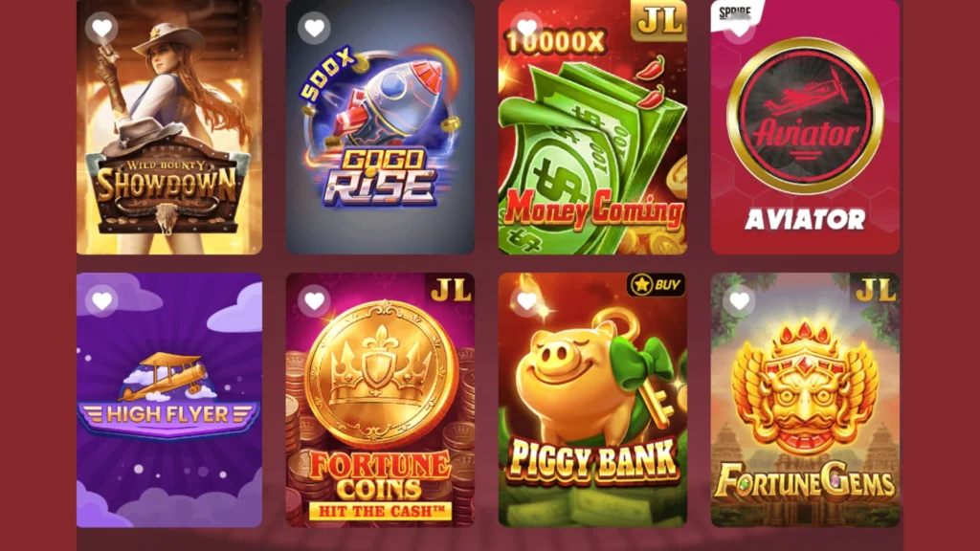Click the JL badge on Fortune Coins
Image resolution: width=980 pixels, height=551 pixels.
point(451,290)
